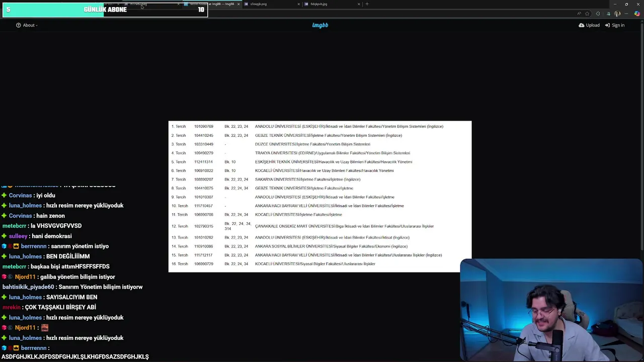Click the Sign in link
The width and height of the screenshot is (644, 362).
tap(615, 25)
